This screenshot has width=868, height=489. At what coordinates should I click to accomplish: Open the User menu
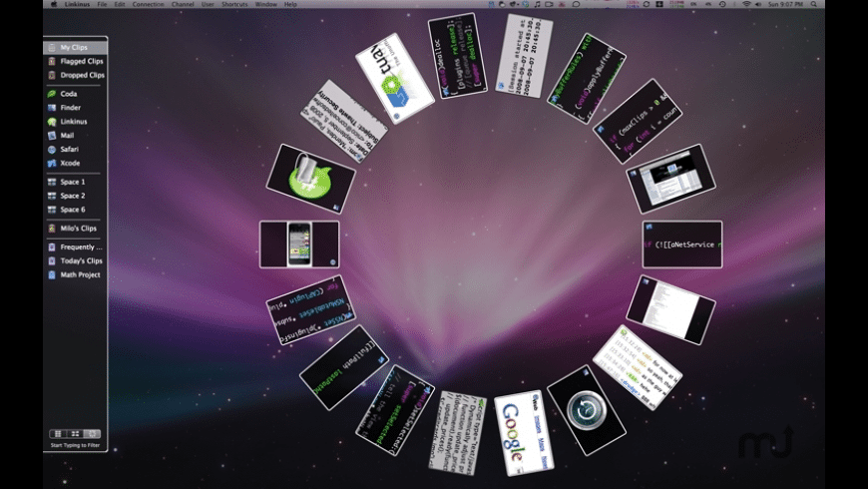click(208, 4)
